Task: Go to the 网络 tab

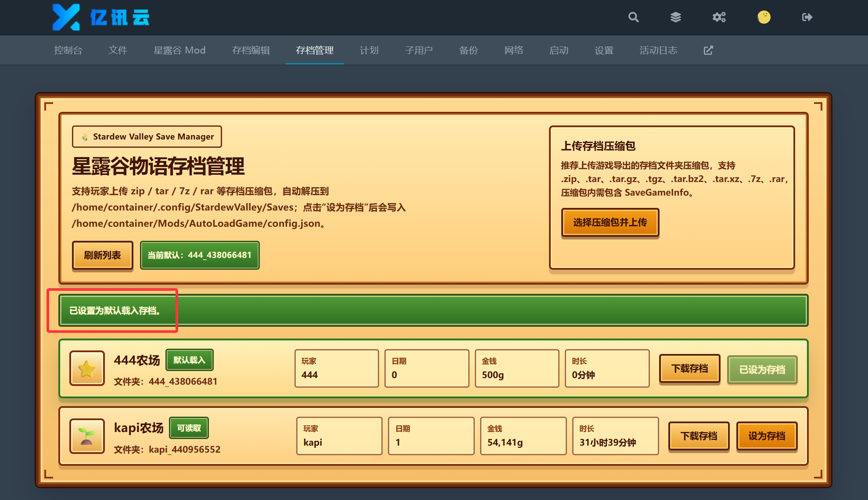Action: point(513,50)
